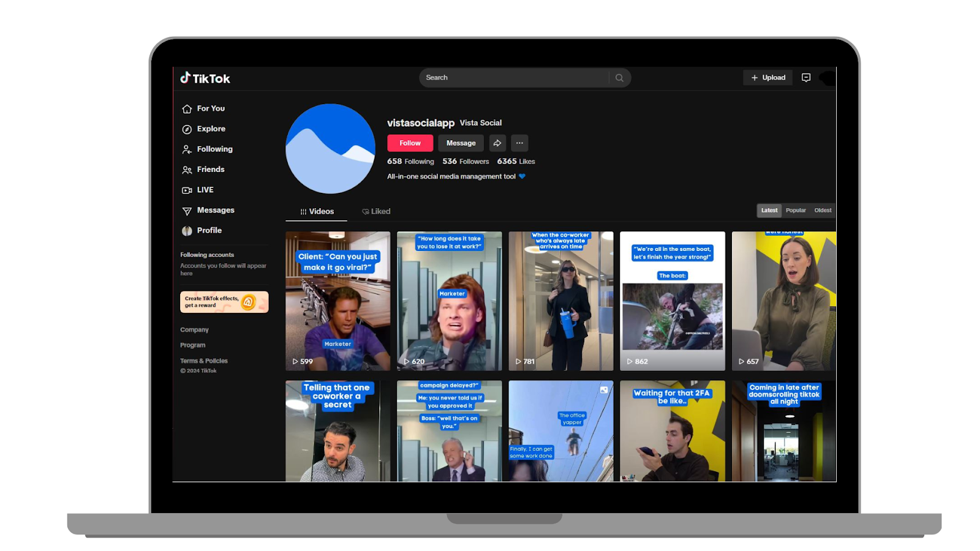
Task: Click the Following person icon
Action: tap(187, 149)
